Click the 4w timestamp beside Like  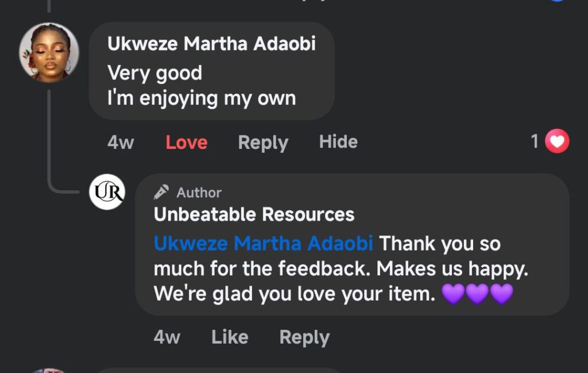[167, 337]
